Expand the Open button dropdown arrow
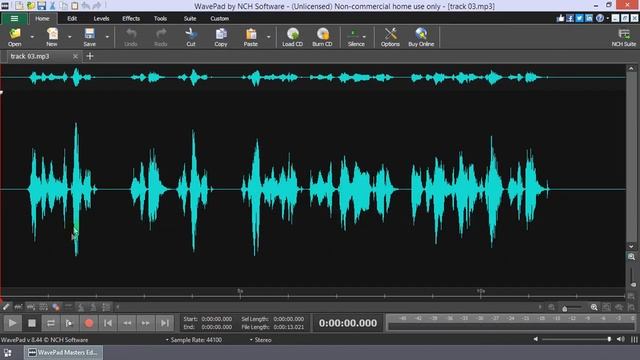This screenshot has height=360, width=640. [32, 37]
